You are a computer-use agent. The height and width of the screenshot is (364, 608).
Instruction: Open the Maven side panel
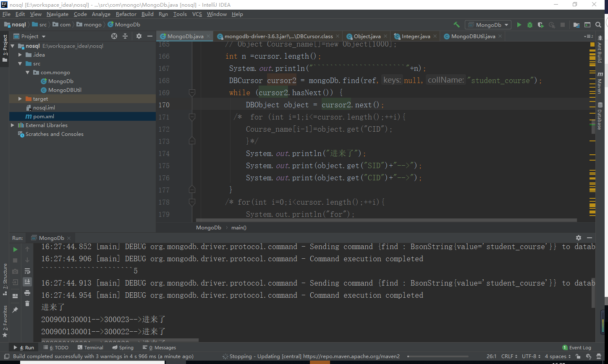600,82
